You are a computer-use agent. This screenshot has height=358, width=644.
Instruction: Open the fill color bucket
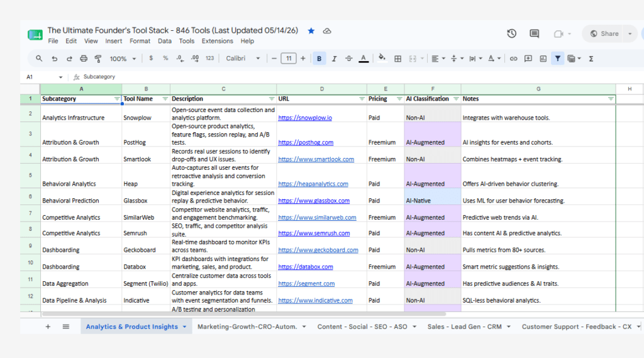[382, 59]
